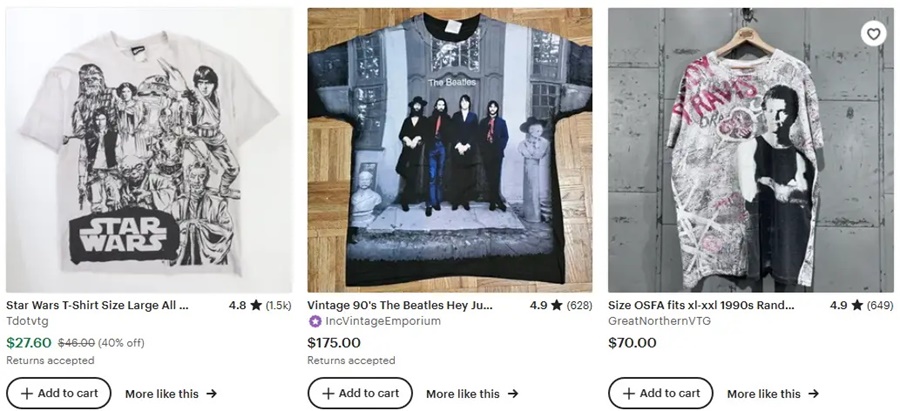Screen dimensions: 900x411
Task: Open the Randy Travis shirt product image
Action: 750,150
